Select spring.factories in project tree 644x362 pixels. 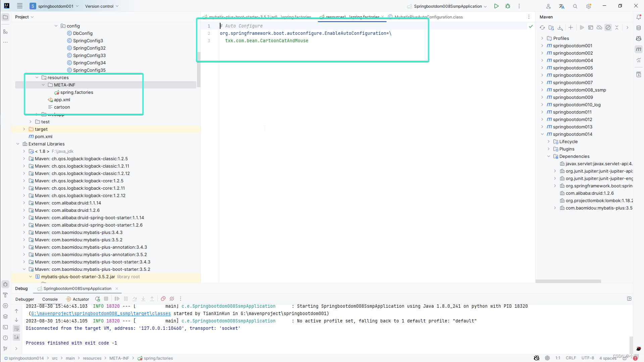(77, 92)
